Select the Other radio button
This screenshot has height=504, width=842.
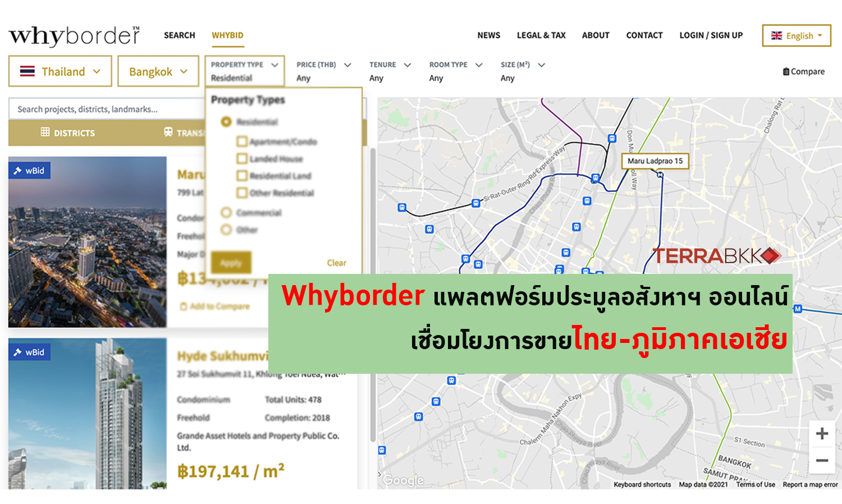click(226, 230)
